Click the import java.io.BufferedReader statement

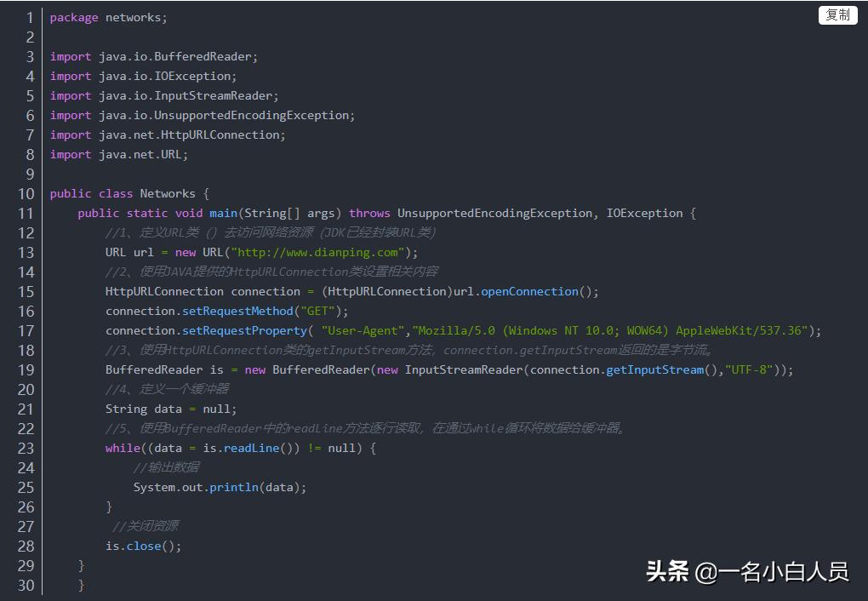[x=153, y=56]
